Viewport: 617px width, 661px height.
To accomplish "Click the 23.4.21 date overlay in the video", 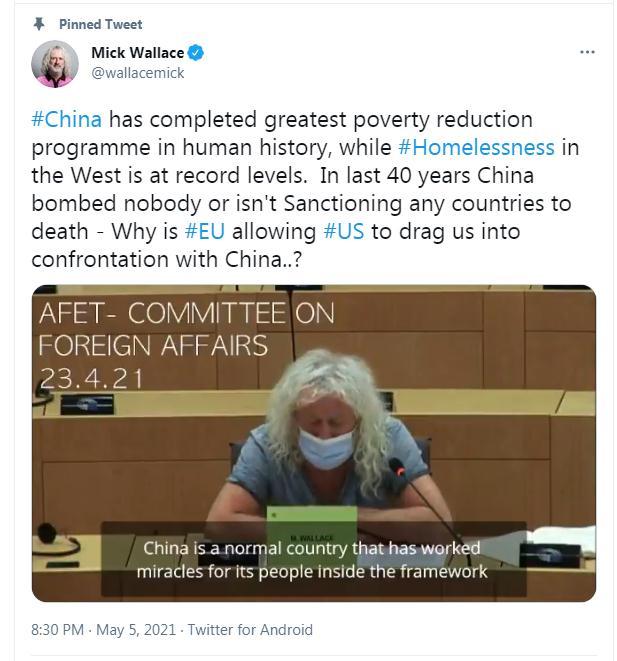I will 91,378.
